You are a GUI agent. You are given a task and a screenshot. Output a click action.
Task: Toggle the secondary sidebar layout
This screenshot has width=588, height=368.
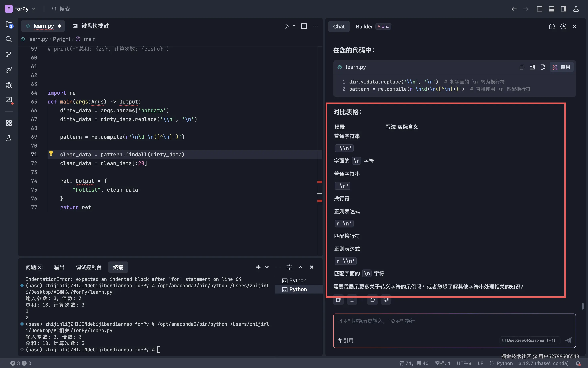click(563, 9)
